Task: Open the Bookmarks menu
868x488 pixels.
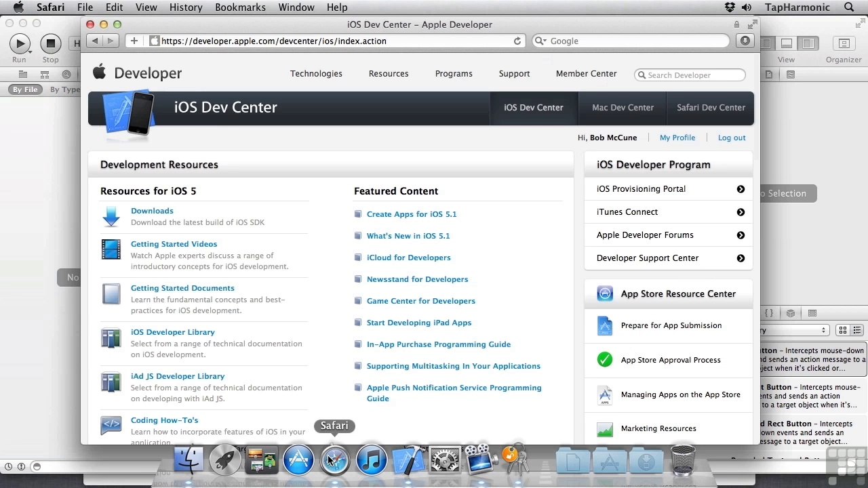Action: [240, 7]
